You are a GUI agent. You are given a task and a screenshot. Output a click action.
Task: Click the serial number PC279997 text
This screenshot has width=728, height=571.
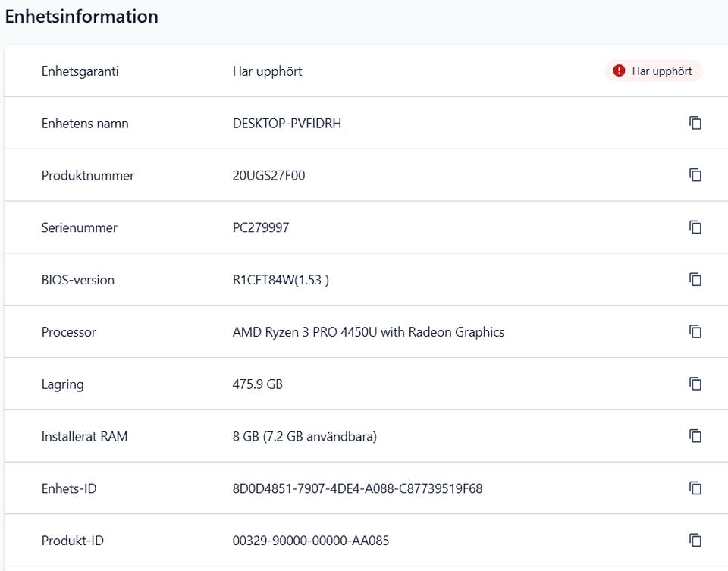pyautogui.click(x=260, y=227)
